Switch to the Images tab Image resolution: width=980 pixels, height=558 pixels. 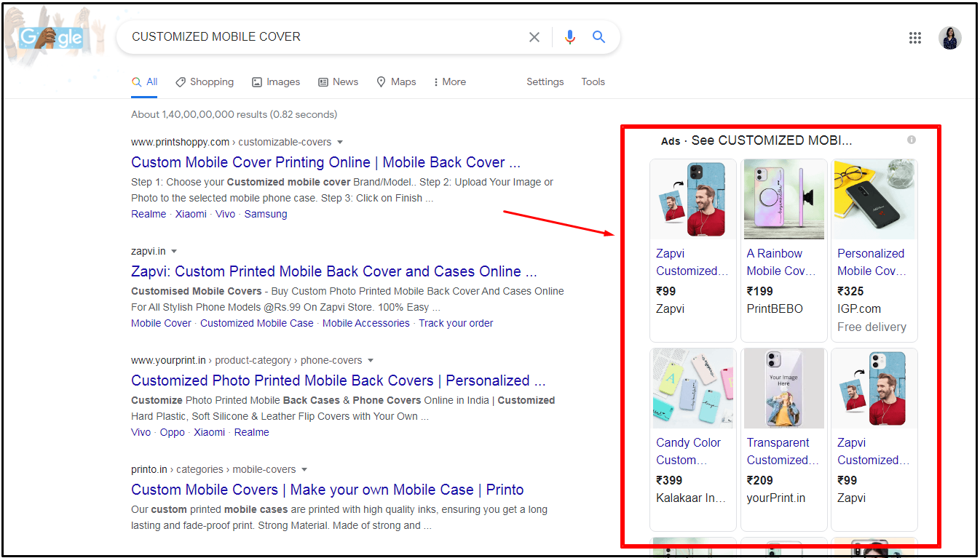point(276,82)
